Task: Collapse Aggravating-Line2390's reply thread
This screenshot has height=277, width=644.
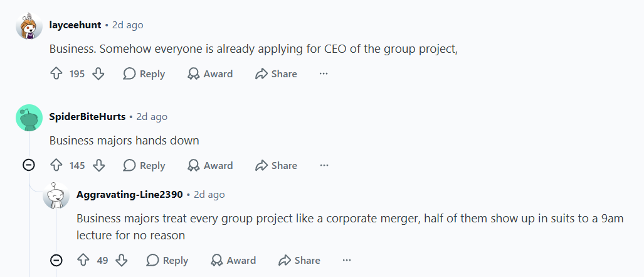Action: point(56,261)
